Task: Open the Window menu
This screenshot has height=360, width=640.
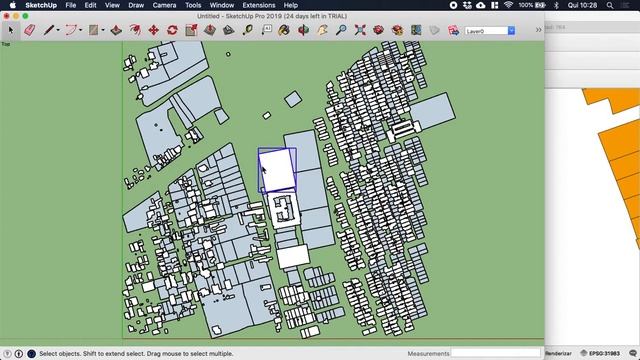Action: 222,5
